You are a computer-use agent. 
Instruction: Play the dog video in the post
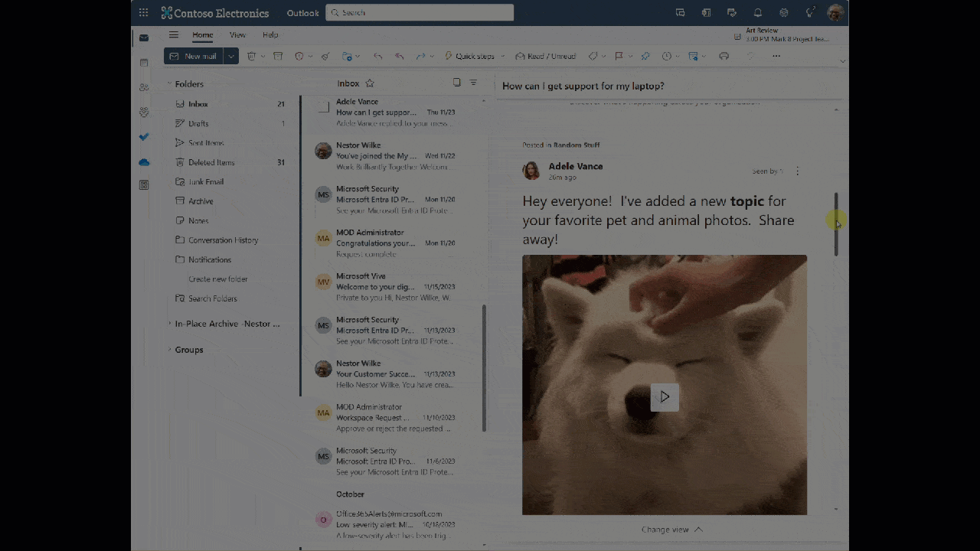click(x=665, y=396)
